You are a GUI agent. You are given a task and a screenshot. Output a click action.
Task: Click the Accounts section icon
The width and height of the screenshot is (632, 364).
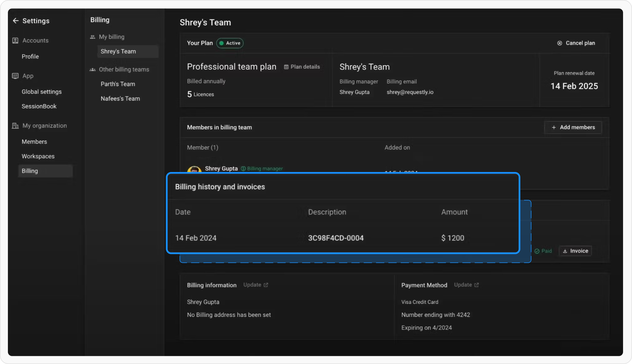(15, 41)
